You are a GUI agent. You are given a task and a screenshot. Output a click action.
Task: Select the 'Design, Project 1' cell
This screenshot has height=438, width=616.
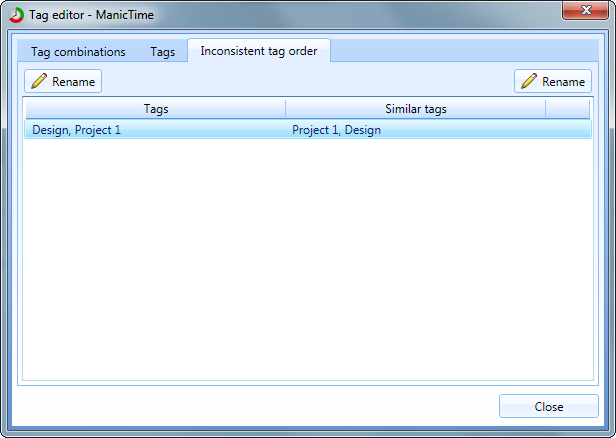click(76, 130)
